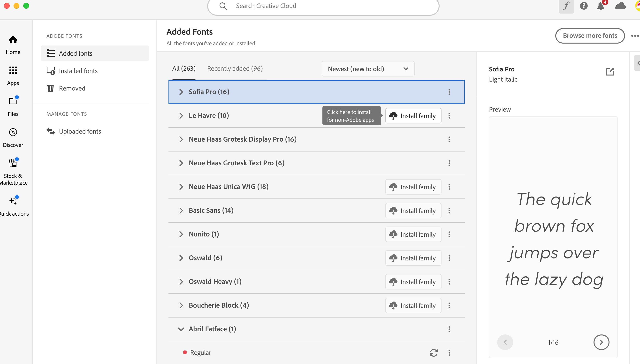Open Regular style three-dot menu

pos(449,353)
